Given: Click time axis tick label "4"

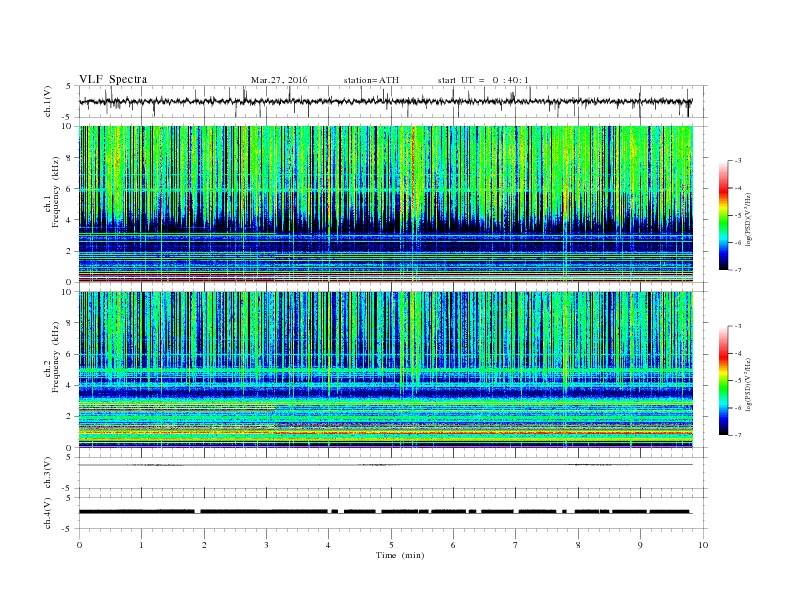Looking at the screenshot, I should (328, 545).
